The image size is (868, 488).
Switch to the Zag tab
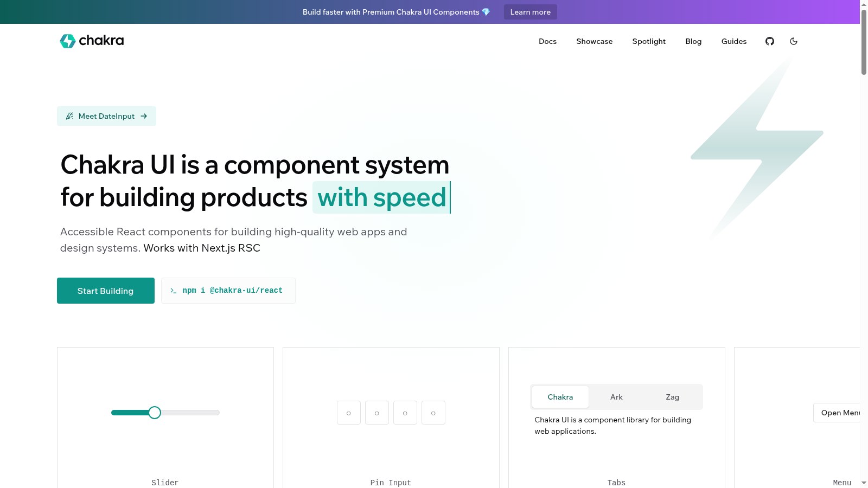[x=673, y=397]
